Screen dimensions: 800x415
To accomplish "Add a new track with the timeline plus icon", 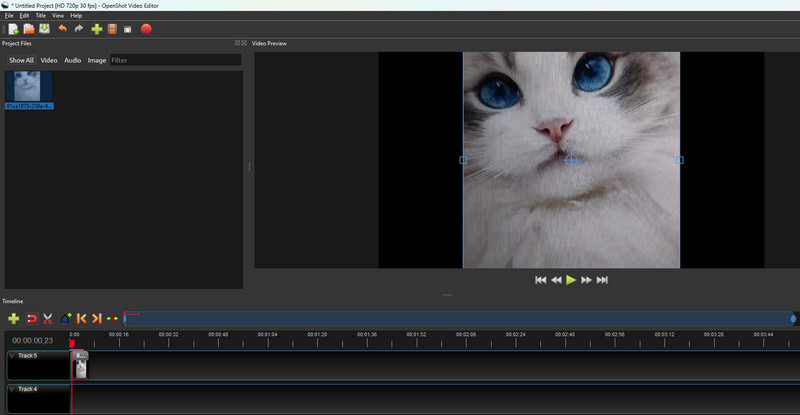I will pos(14,318).
